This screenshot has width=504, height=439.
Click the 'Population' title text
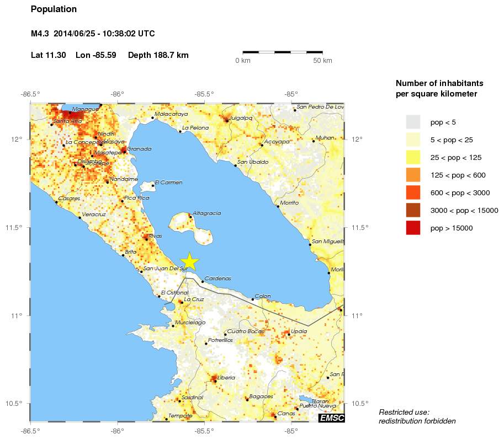[x=54, y=9]
